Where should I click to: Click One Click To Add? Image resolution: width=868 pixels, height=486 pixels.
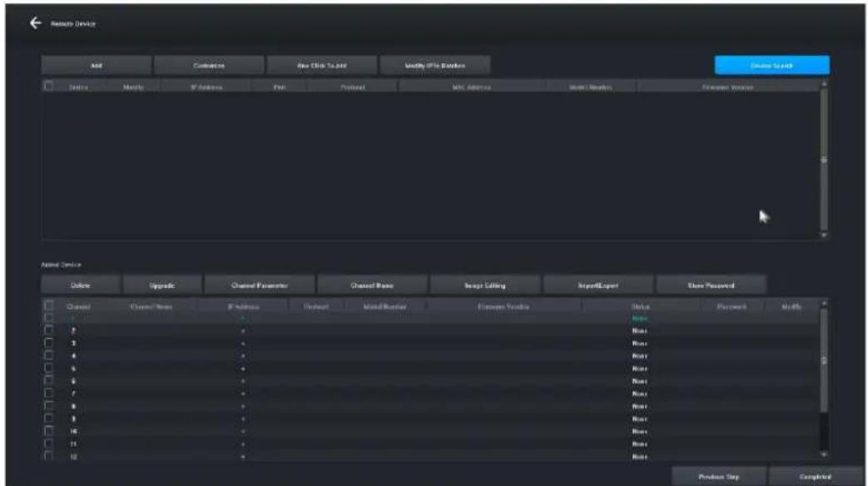[321, 65]
